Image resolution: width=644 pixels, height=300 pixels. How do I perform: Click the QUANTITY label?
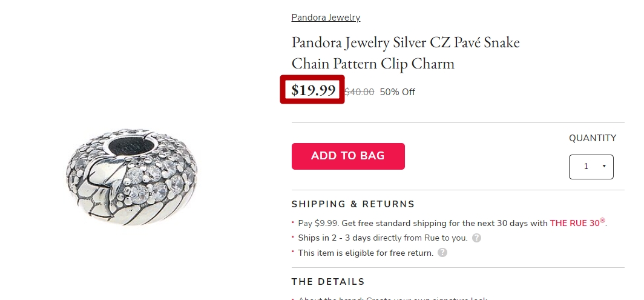[592, 138]
